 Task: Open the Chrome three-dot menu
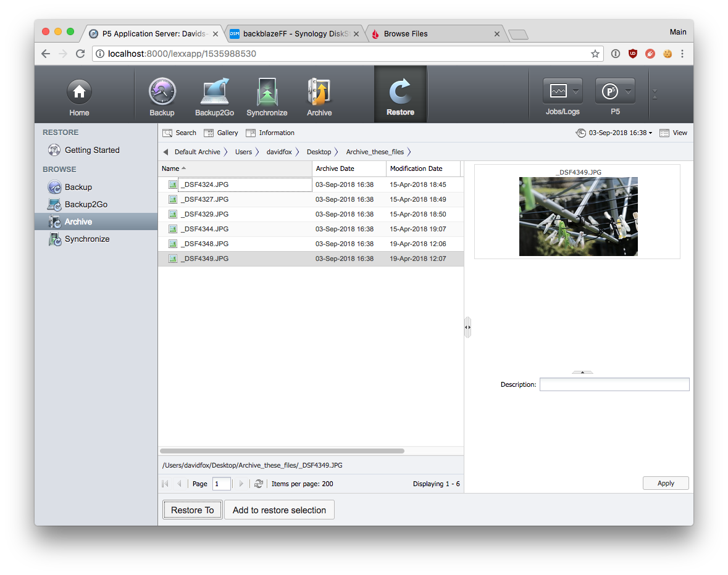click(x=682, y=54)
